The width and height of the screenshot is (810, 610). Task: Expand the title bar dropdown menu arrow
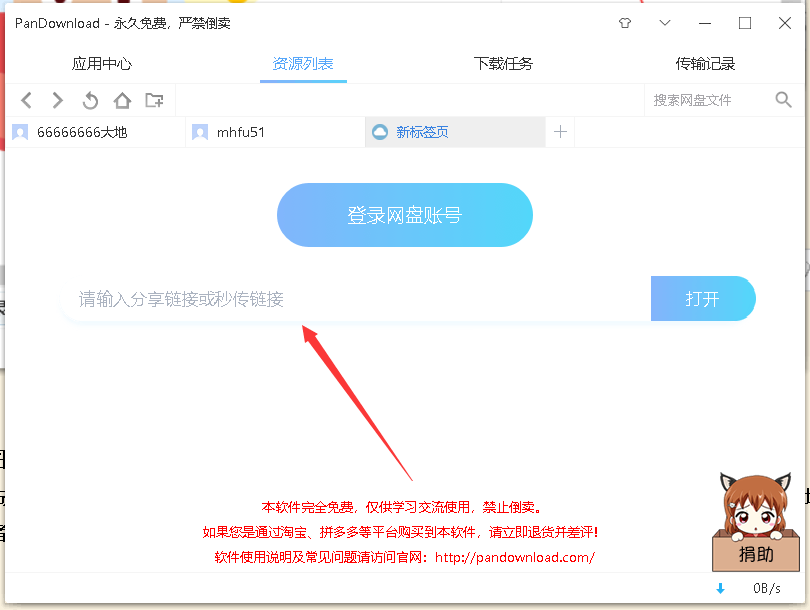(665, 23)
